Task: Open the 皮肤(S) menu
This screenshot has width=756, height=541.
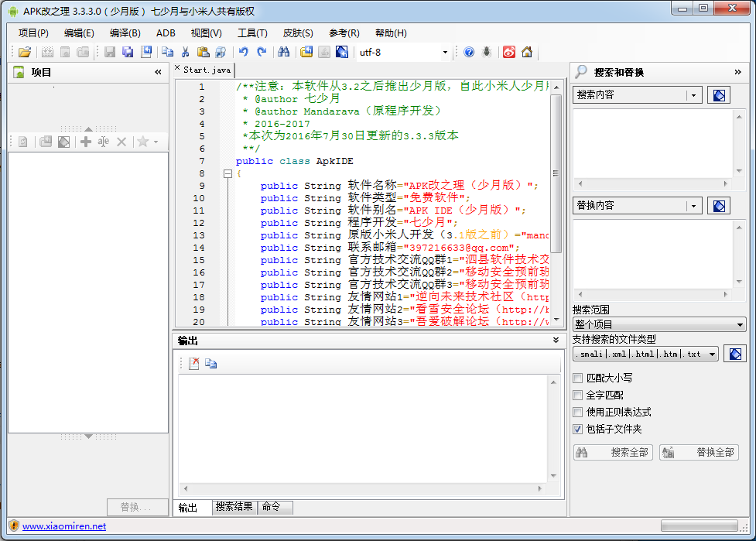Action: pyautogui.click(x=298, y=33)
